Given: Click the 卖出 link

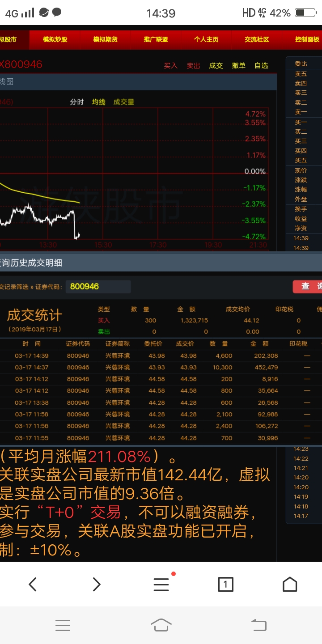Looking at the screenshot, I should point(193,66).
